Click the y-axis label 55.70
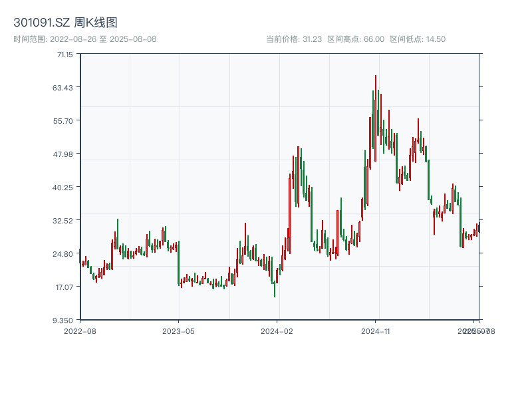Image resolution: width=532 pixels, height=399 pixels. click(x=63, y=121)
